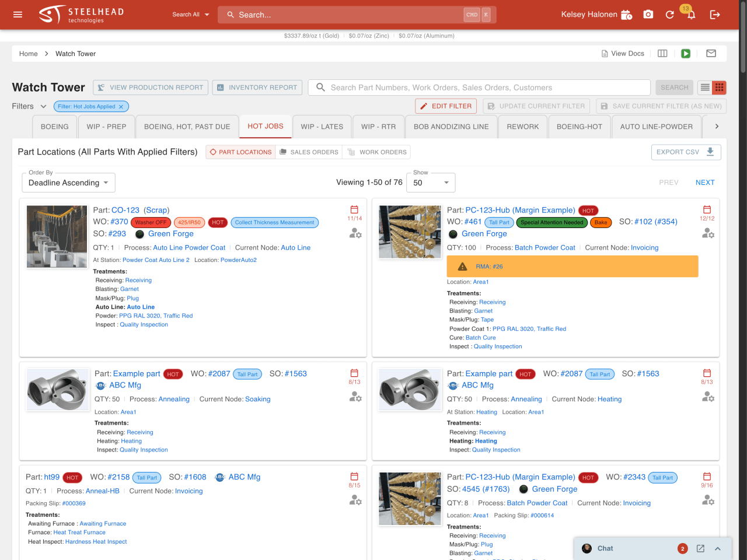Click the Edit Filter button
This screenshot has width=747, height=560.
tap(446, 106)
